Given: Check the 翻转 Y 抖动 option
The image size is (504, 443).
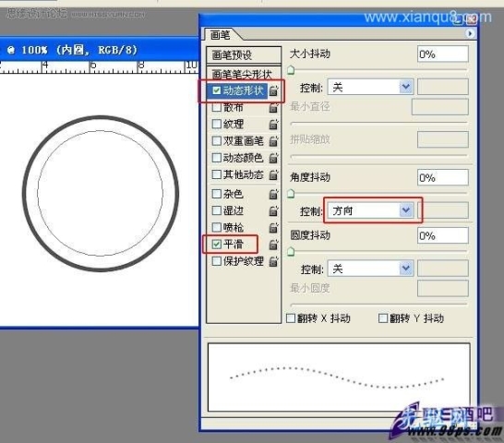Looking at the screenshot, I should (383, 318).
